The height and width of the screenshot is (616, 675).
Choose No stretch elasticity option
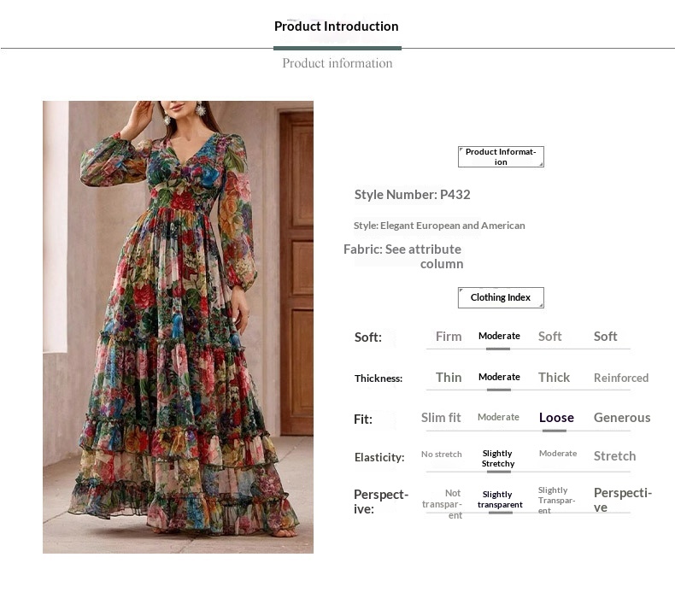click(441, 455)
